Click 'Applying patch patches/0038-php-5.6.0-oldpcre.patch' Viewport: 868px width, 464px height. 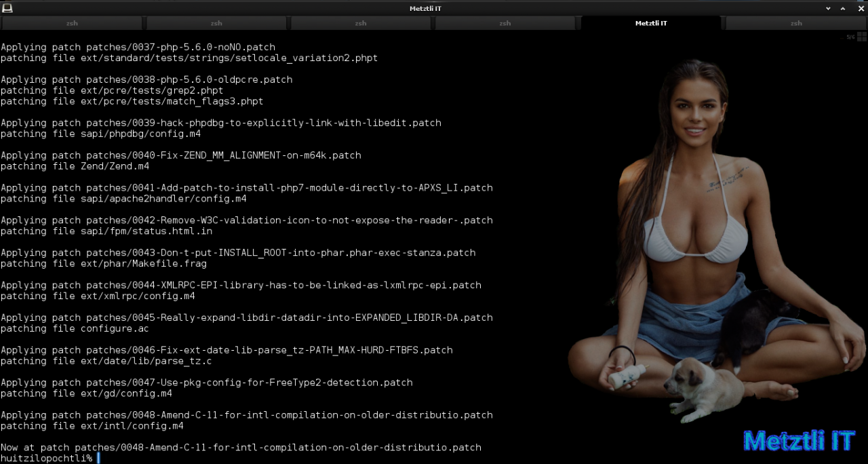(x=146, y=80)
